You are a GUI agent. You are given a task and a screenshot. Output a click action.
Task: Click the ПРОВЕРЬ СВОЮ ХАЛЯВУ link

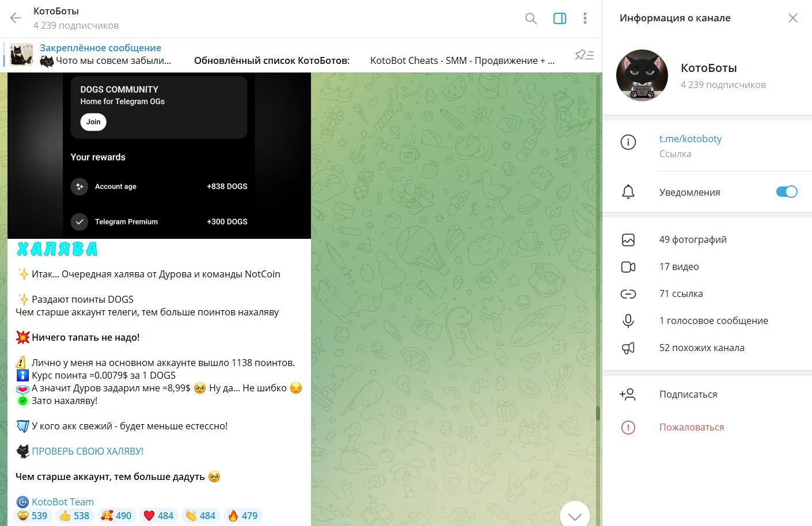(x=88, y=452)
